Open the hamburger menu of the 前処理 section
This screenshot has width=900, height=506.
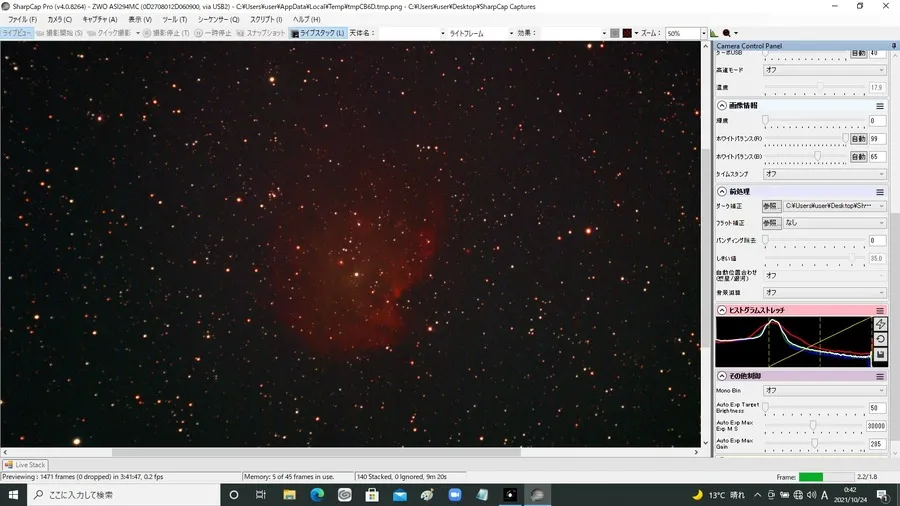880,191
